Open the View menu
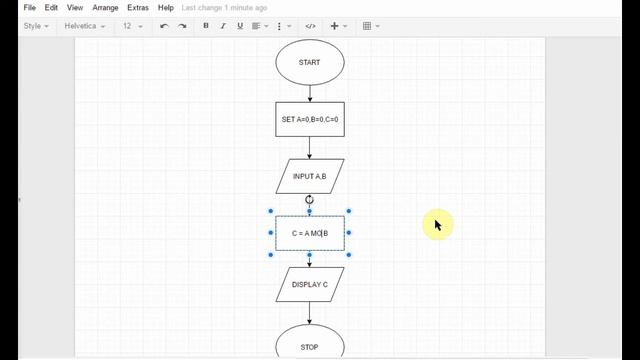640x360 pixels. pyautogui.click(x=75, y=8)
